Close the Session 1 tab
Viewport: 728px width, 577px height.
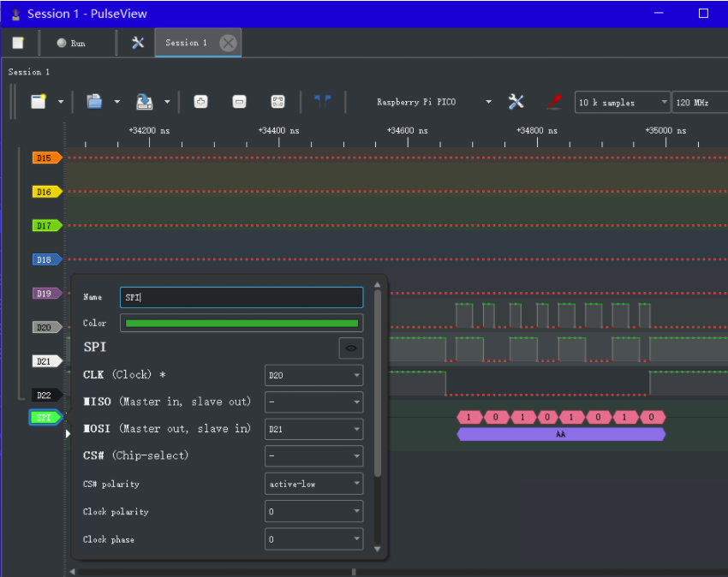tap(228, 43)
